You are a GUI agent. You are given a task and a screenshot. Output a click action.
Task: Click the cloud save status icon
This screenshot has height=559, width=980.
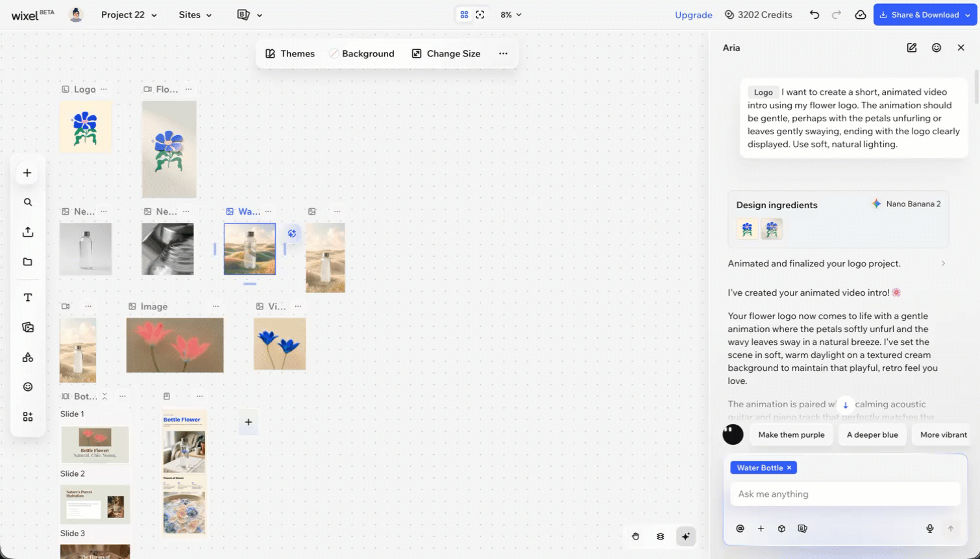860,15
